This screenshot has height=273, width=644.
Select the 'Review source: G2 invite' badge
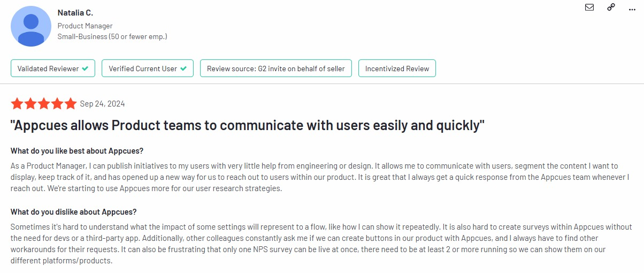pos(275,69)
